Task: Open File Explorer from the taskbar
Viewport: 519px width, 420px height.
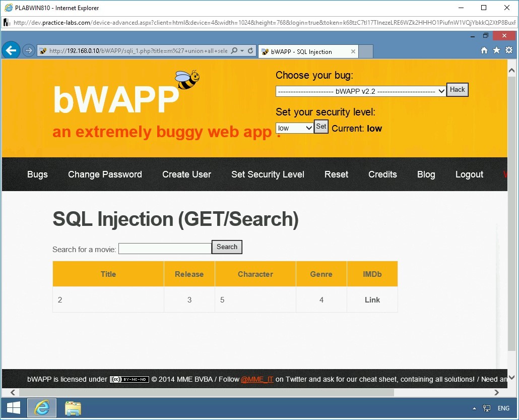Action: coord(73,408)
